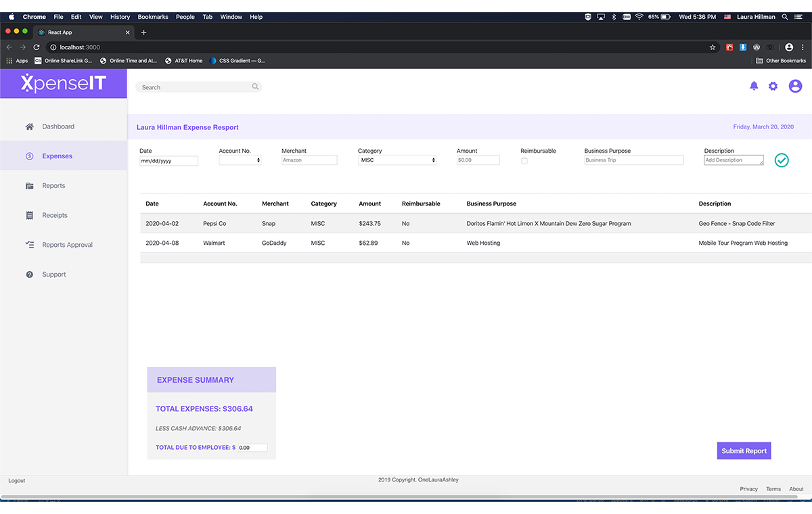Open the Privacy footer link

(x=748, y=489)
